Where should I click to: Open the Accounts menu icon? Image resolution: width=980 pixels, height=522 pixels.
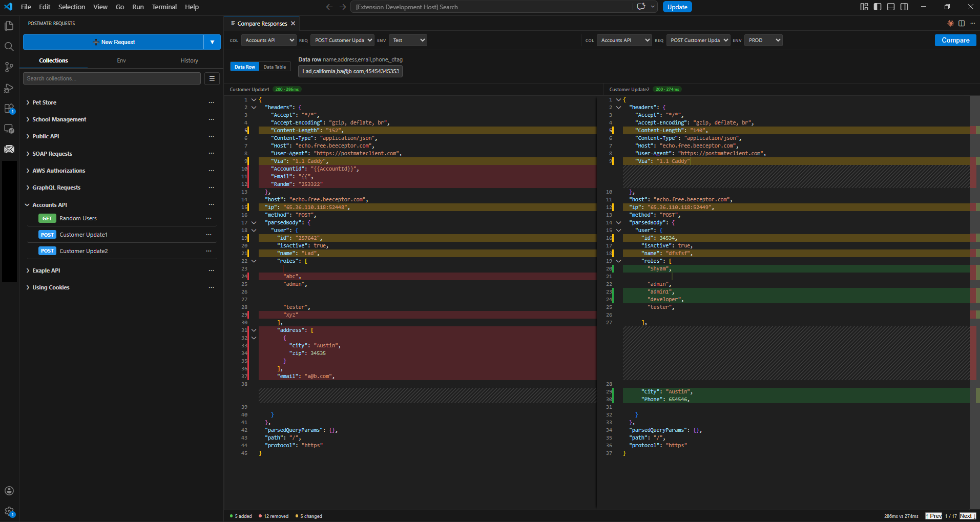[x=9, y=491]
